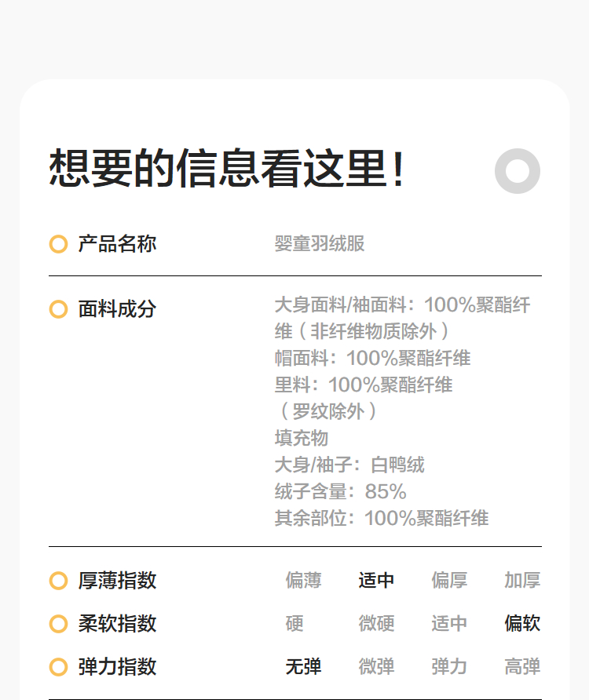Click the gray ring icon beside the heading
Image resolution: width=589 pixels, height=700 pixels.
click(518, 170)
